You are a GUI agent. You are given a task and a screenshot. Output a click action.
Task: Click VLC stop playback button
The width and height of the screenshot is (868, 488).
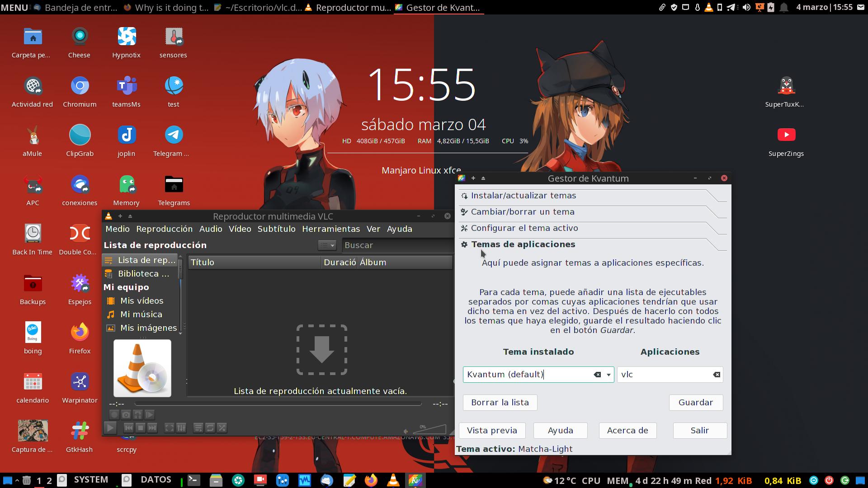(141, 428)
